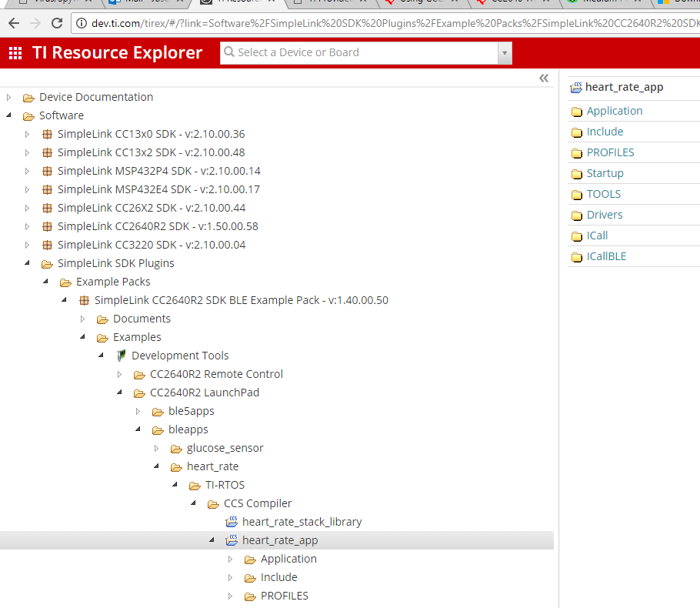
Task: Click the Device Documentation folder icon
Action: (x=28, y=98)
